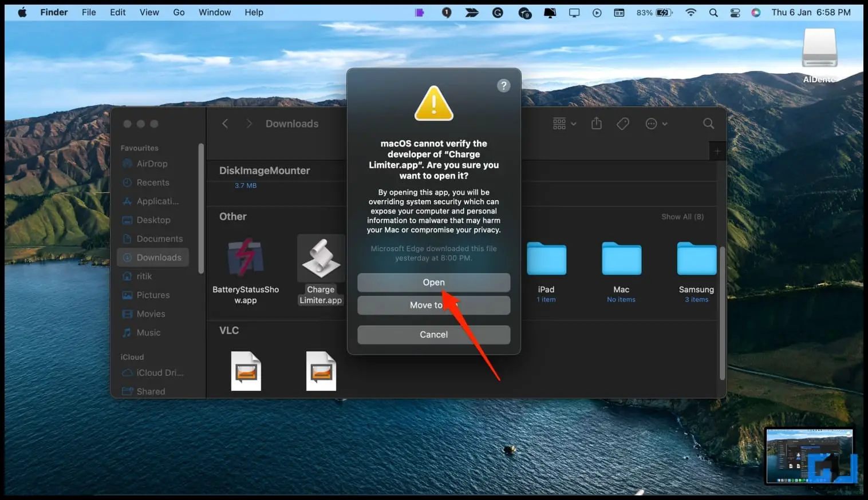Open Applications in Finder sidebar

click(x=152, y=201)
